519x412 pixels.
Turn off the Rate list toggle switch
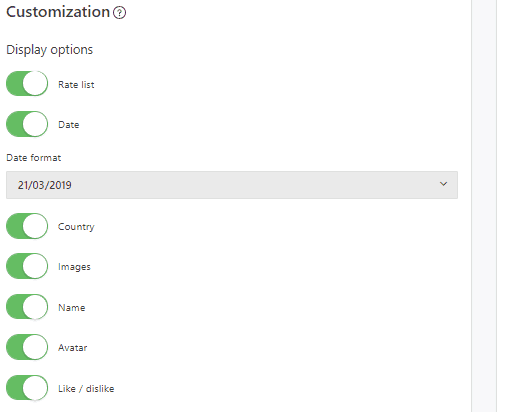(27, 83)
